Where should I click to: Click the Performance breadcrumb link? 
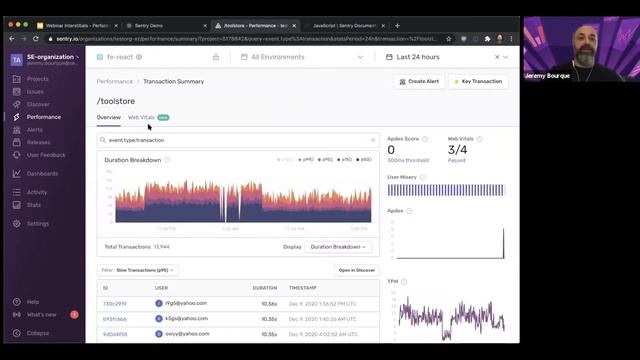[x=115, y=82]
